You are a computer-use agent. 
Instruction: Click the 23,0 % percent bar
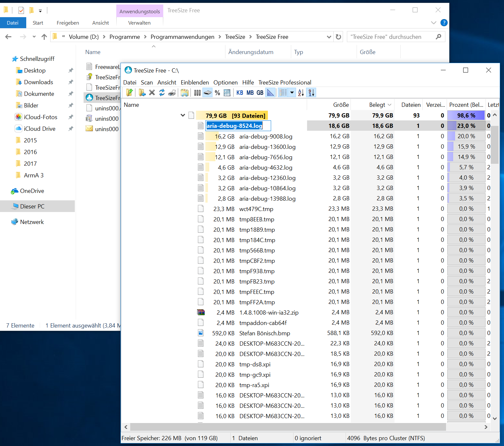(x=466, y=126)
